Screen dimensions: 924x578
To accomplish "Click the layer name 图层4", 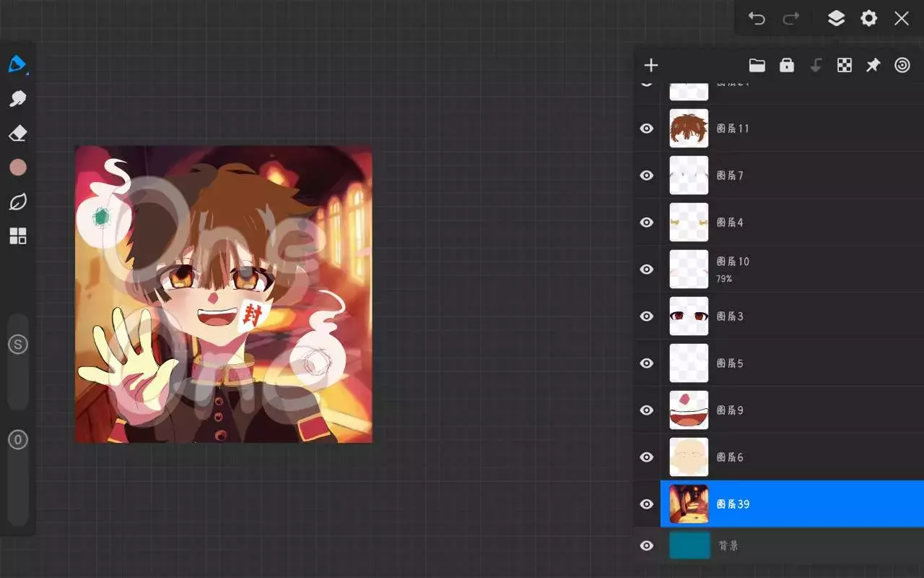I will [730, 223].
